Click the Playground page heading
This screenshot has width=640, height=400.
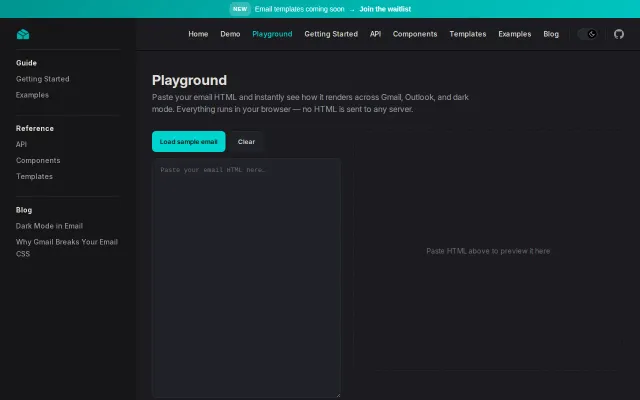point(189,80)
